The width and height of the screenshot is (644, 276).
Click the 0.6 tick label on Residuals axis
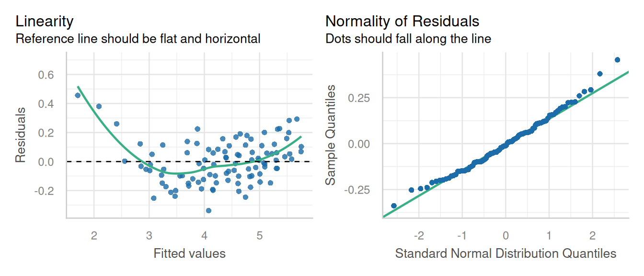click(46, 75)
